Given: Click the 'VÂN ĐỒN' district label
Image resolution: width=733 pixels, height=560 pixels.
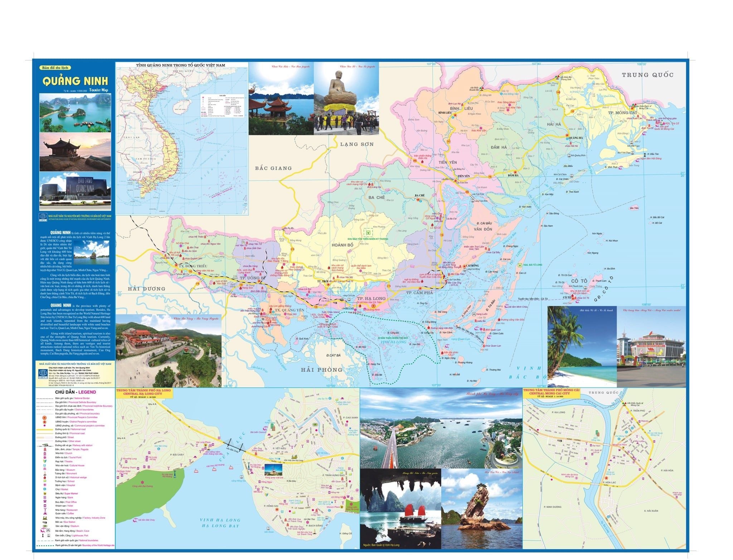Looking at the screenshot, I should [483, 229].
